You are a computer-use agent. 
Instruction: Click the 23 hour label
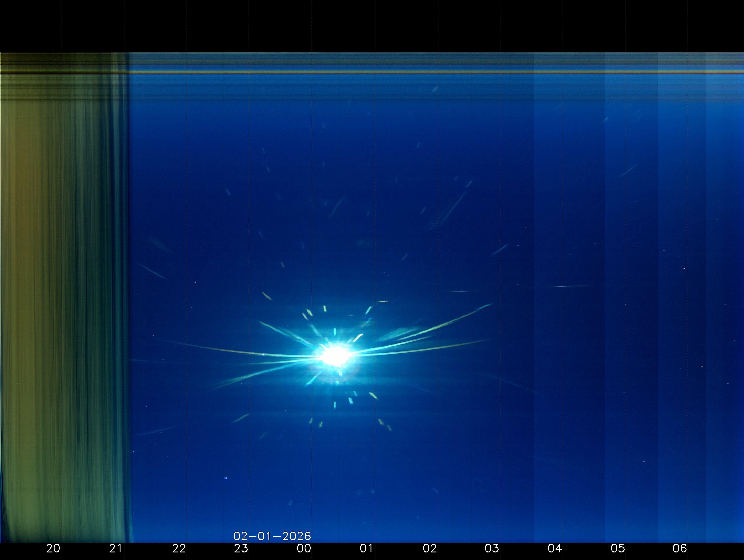[x=241, y=549]
